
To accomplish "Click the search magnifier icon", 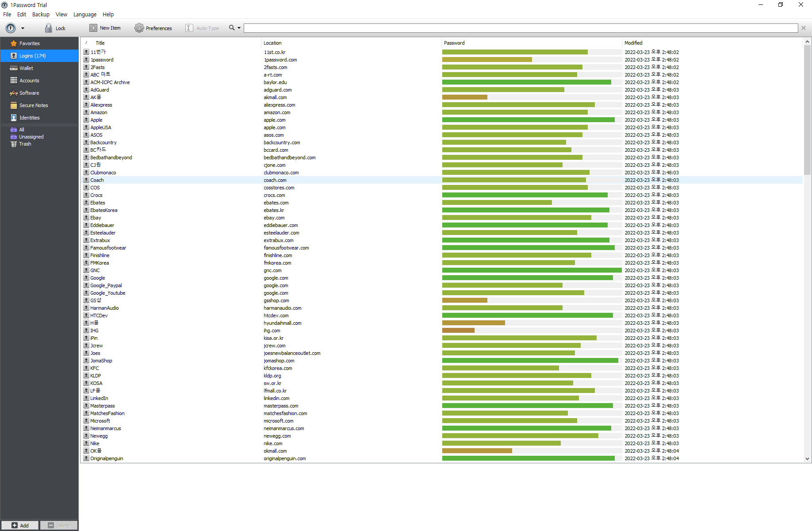I will pos(232,28).
